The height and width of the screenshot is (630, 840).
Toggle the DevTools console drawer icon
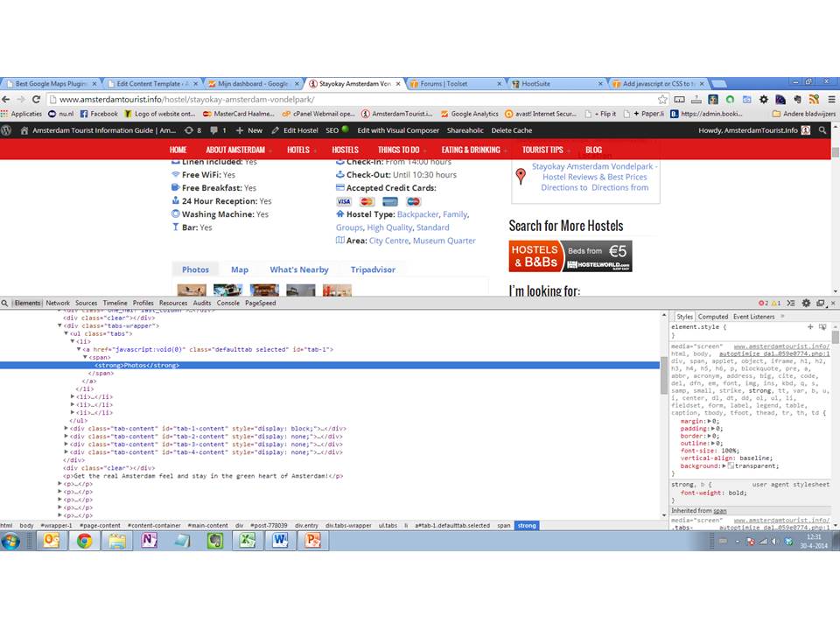pyautogui.click(x=791, y=304)
